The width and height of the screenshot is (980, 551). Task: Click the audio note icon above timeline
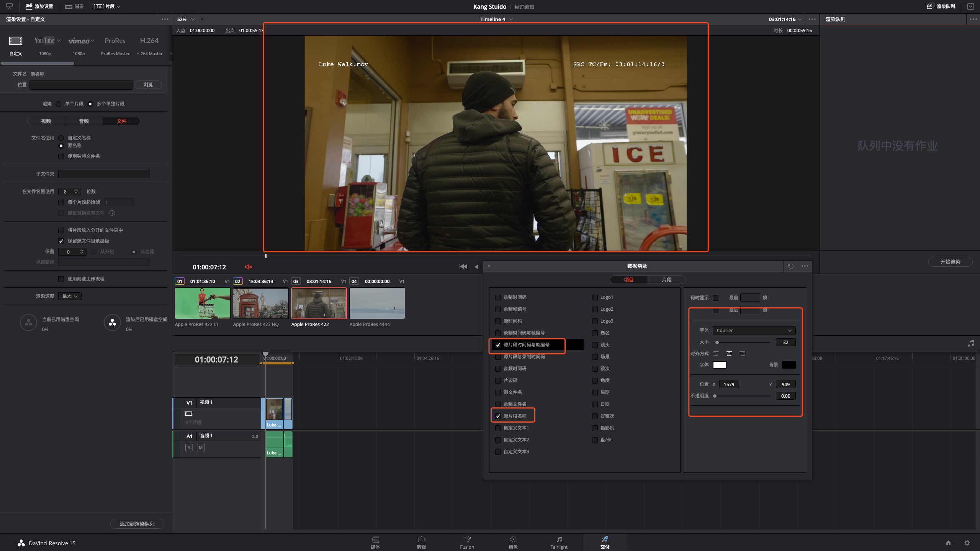tap(970, 343)
